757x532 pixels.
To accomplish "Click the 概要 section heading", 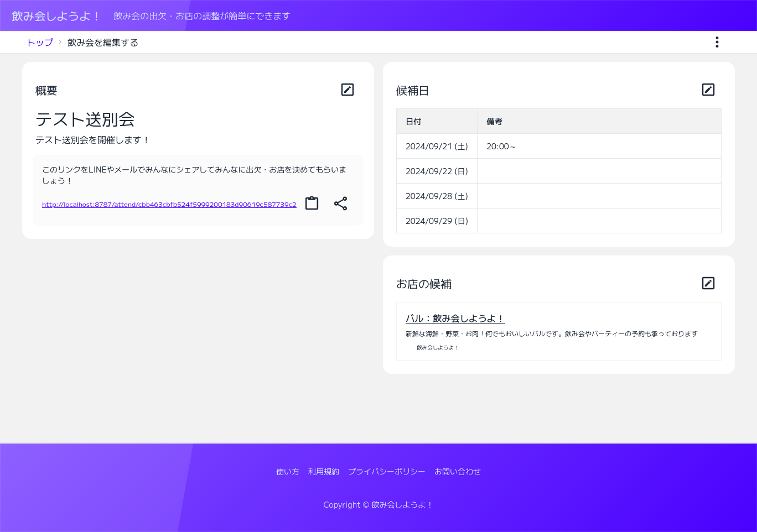I will [x=46, y=91].
